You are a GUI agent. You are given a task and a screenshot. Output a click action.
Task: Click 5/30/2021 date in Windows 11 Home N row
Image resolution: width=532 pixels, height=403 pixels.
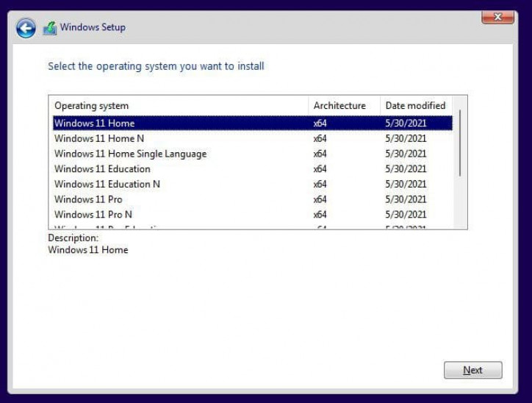click(406, 138)
